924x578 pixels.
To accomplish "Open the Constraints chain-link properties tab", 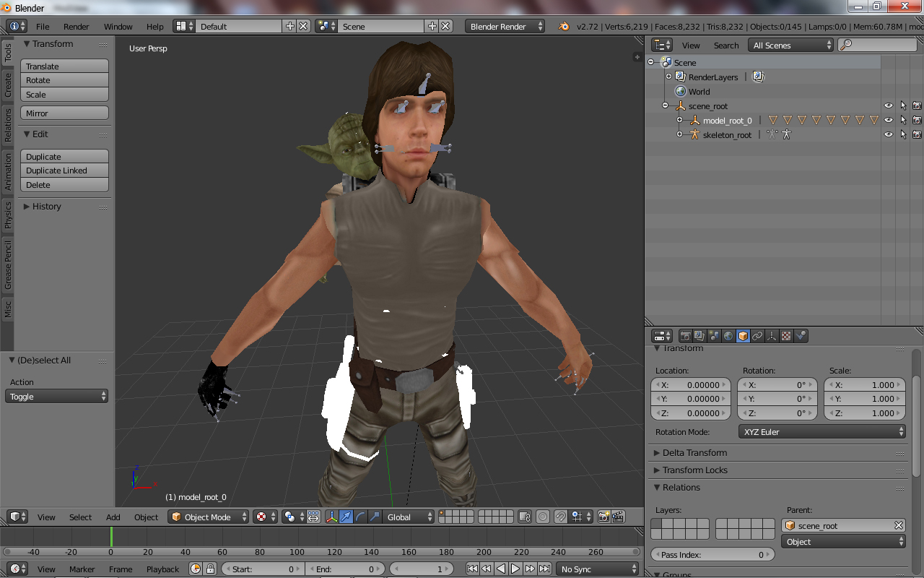I will (x=757, y=336).
